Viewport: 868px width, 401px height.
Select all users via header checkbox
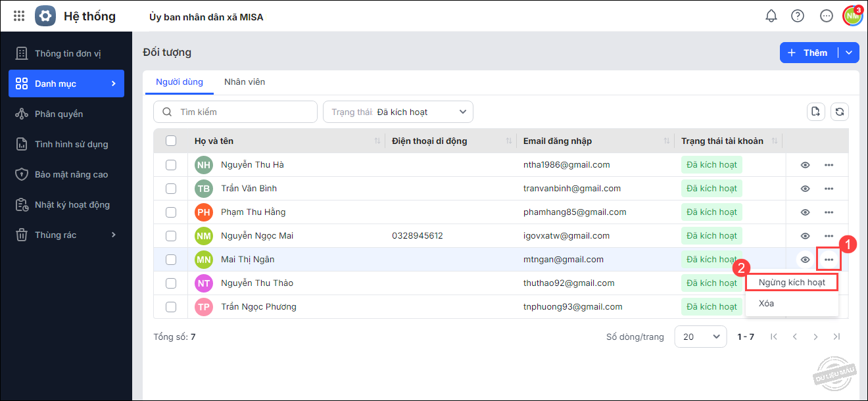coord(171,141)
